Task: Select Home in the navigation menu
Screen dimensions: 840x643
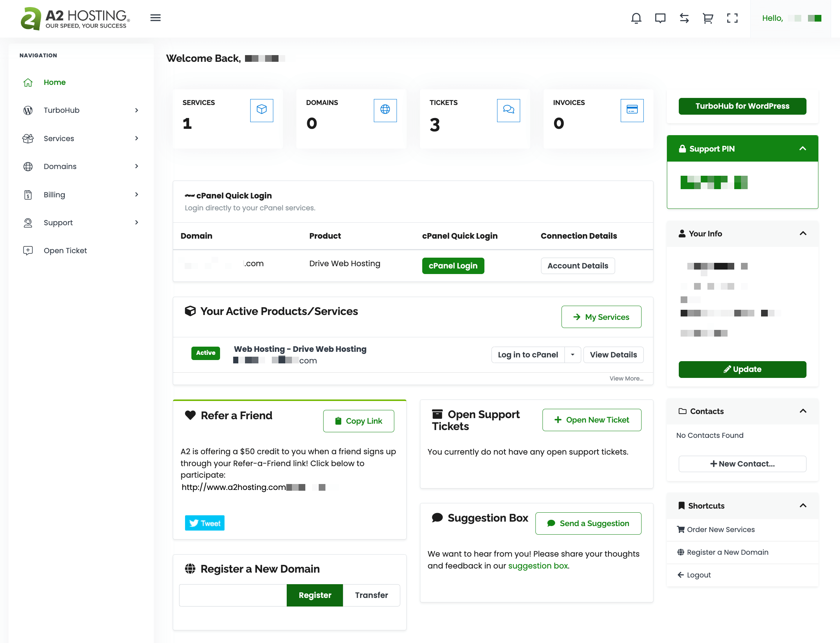Action: [55, 82]
